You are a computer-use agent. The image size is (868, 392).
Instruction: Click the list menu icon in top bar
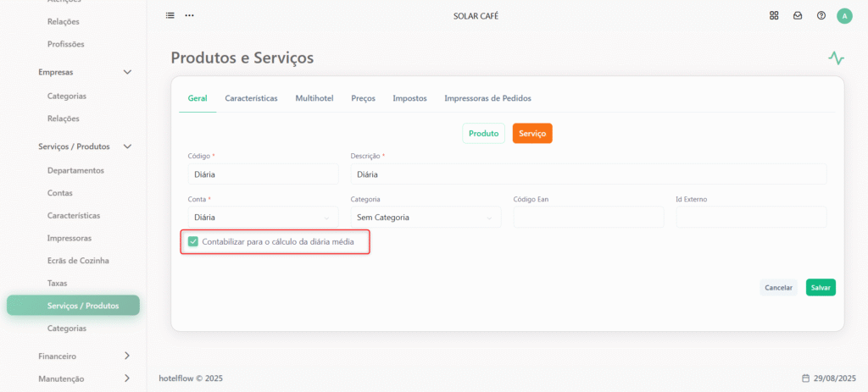[170, 15]
